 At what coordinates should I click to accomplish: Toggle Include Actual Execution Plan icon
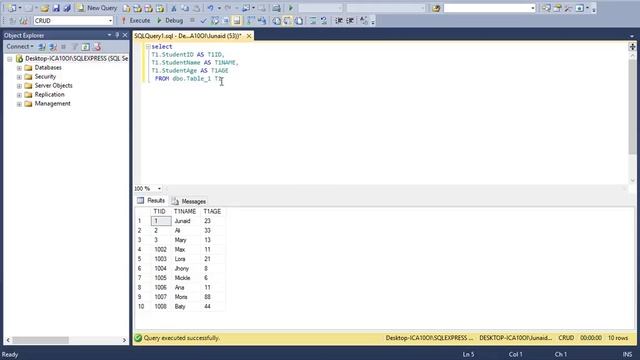click(x=251, y=20)
